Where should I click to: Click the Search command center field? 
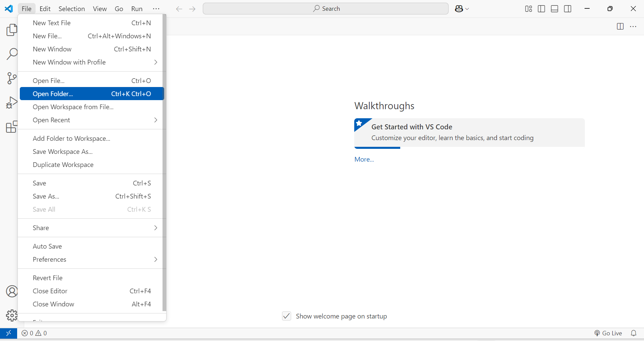[x=326, y=9]
